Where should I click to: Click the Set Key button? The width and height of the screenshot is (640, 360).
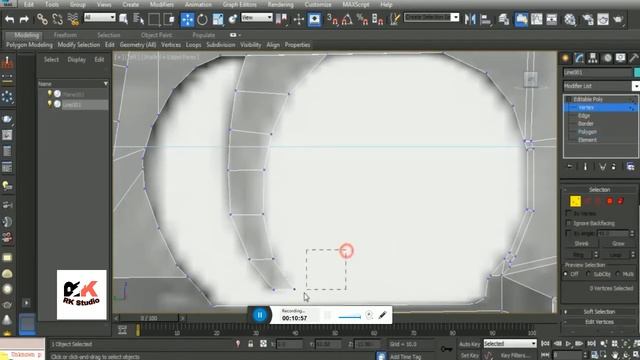click(x=469, y=356)
